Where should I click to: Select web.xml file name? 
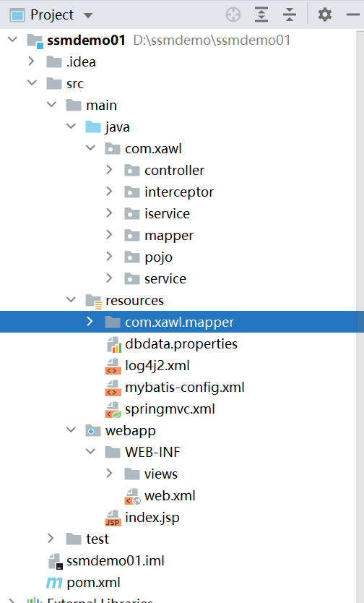coord(170,496)
